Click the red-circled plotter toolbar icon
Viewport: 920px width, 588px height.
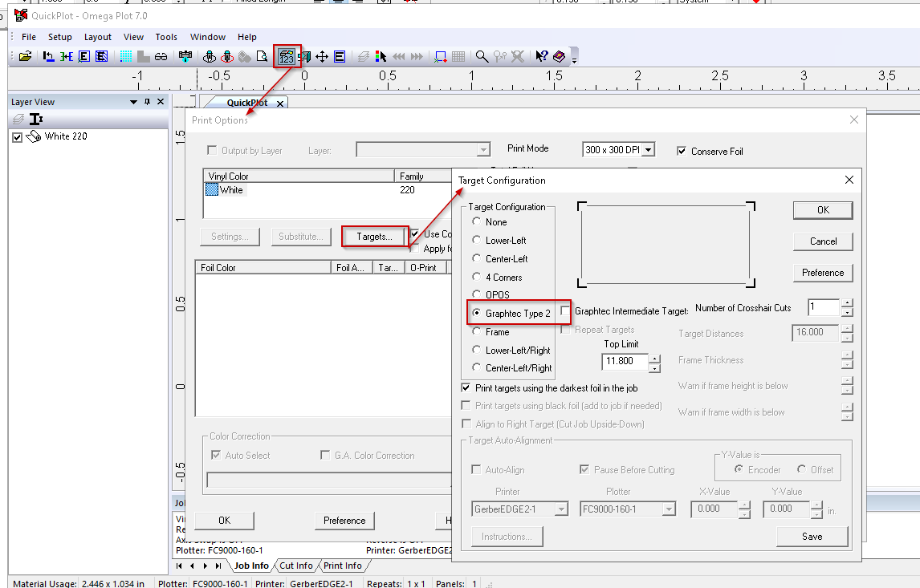(x=227, y=56)
